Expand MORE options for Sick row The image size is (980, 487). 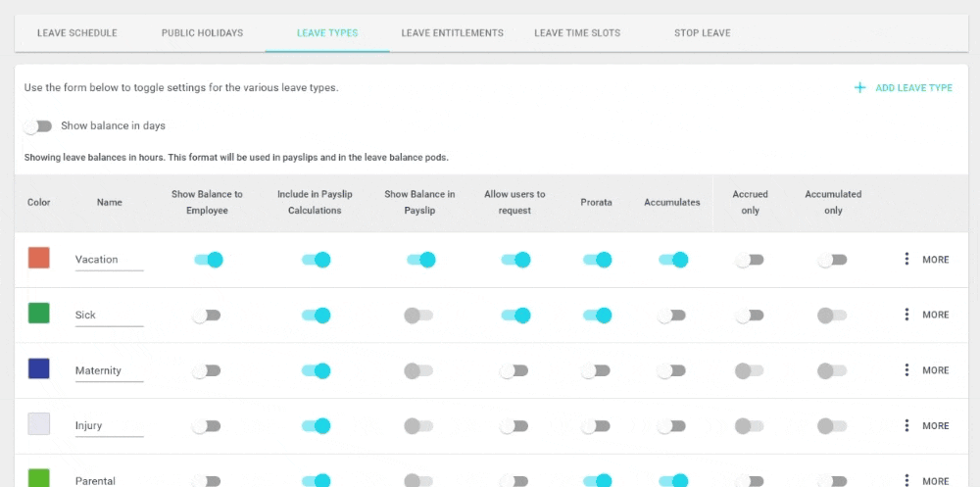point(936,316)
